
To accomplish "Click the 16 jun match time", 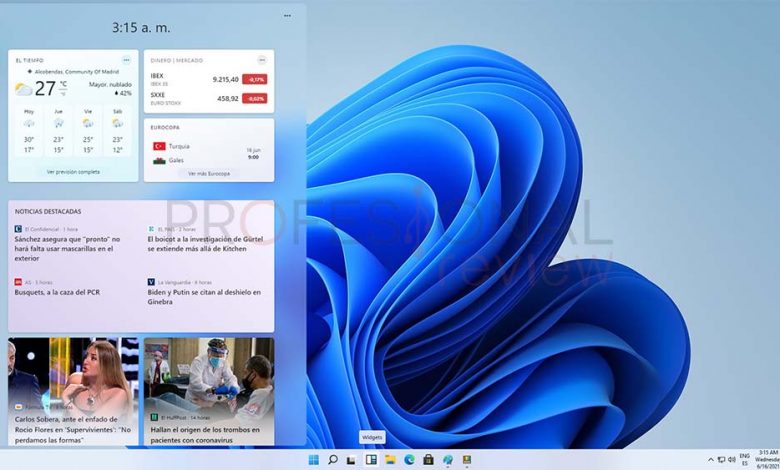I will click(x=253, y=153).
